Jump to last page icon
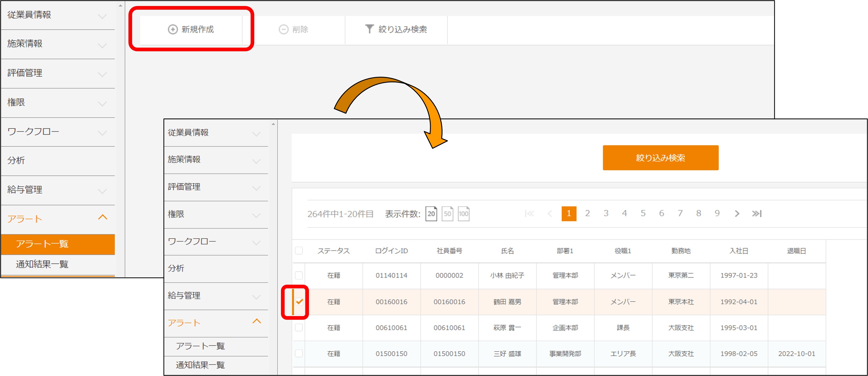 757,213
